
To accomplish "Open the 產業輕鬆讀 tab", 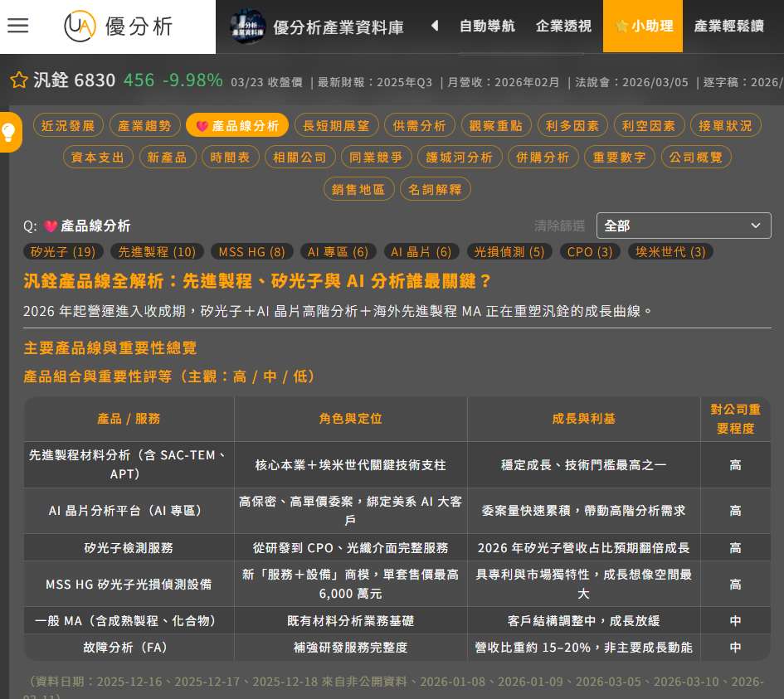I will (728, 26).
